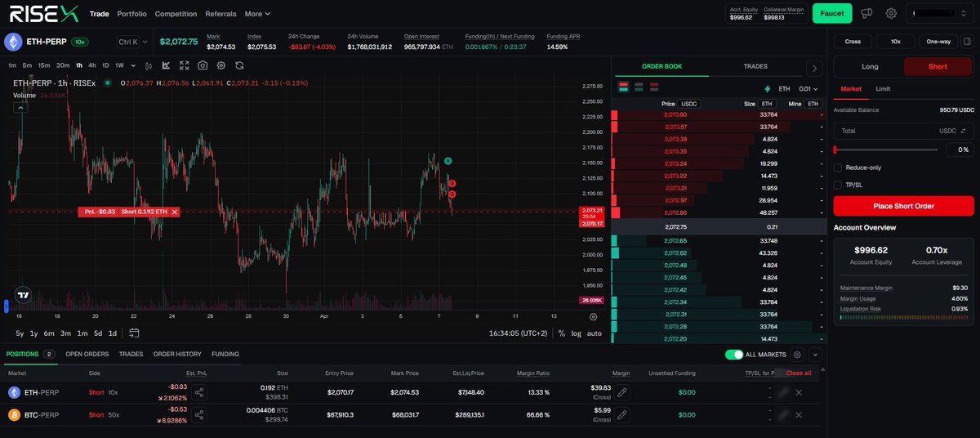Open the One-way position mode selector
The height and width of the screenshot is (438, 980).
tap(938, 41)
